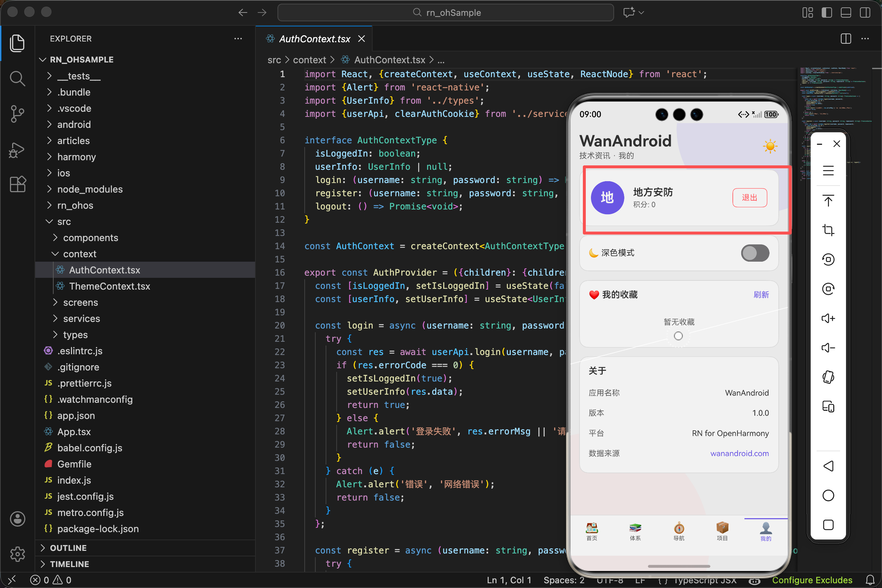Click the emulator crop screenshot icon
The width and height of the screenshot is (882, 588).
828,230
